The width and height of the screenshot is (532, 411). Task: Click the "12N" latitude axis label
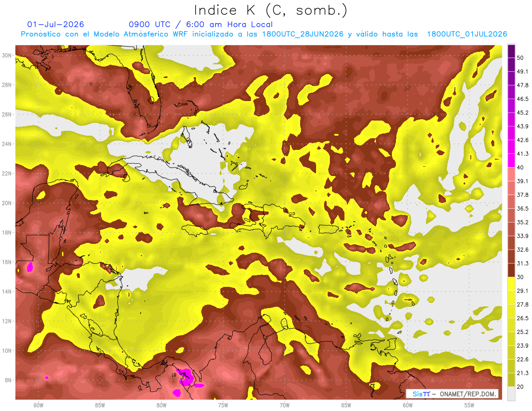coord(7,321)
